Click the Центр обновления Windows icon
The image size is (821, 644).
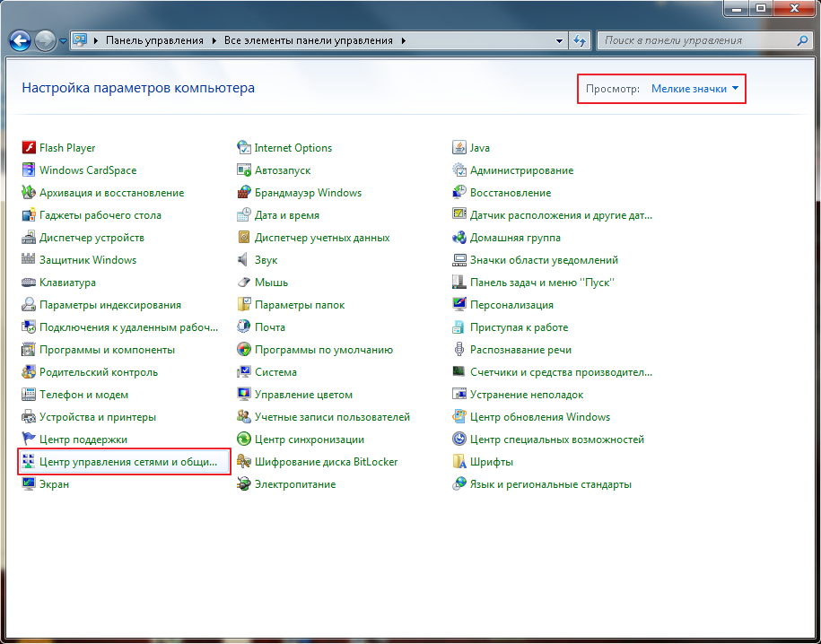tap(459, 417)
